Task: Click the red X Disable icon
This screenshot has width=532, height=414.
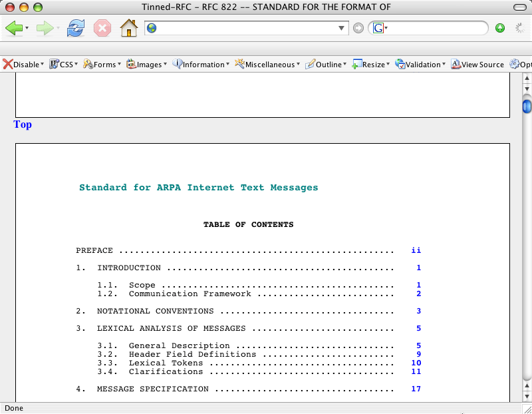Action: click(x=8, y=64)
